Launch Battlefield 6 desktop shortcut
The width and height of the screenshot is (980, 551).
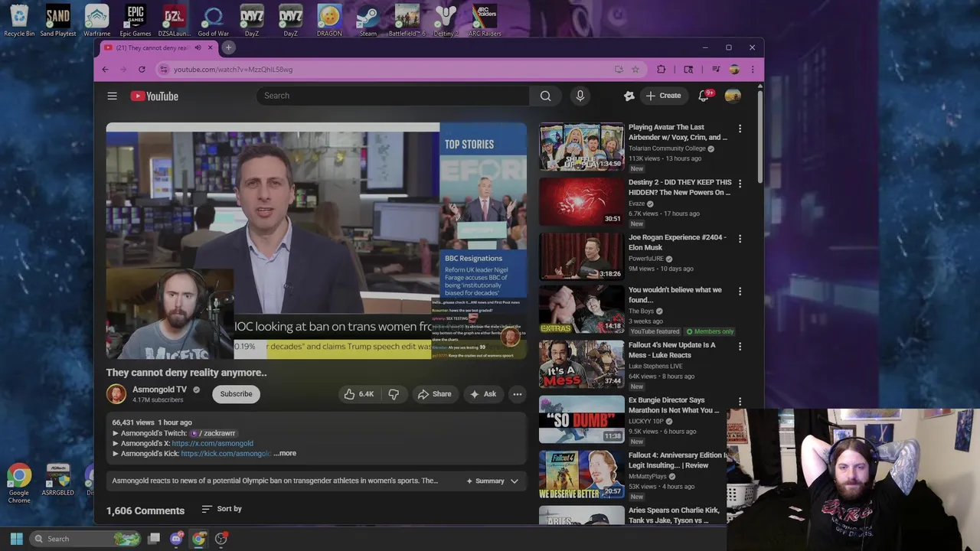click(407, 21)
